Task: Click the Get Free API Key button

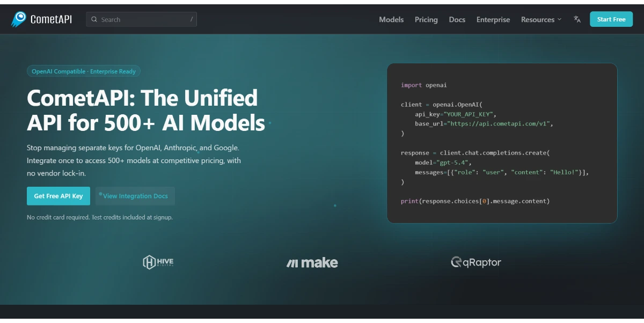Action: tap(58, 196)
